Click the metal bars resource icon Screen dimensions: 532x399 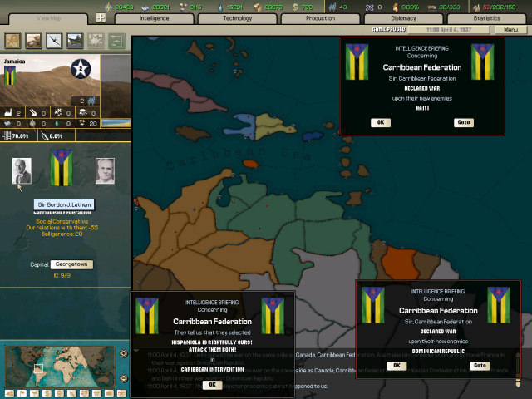click(x=145, y=7)
